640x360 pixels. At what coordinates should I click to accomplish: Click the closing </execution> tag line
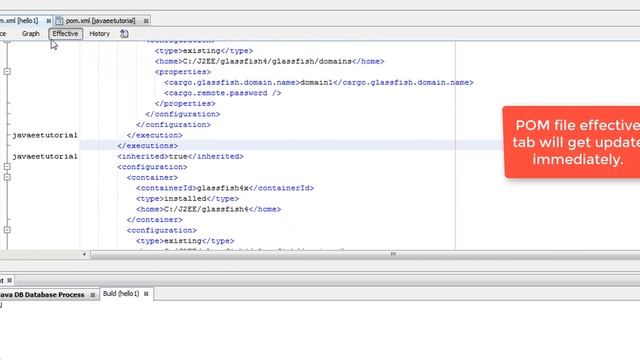pyautogui.click(x=155, y=135)
